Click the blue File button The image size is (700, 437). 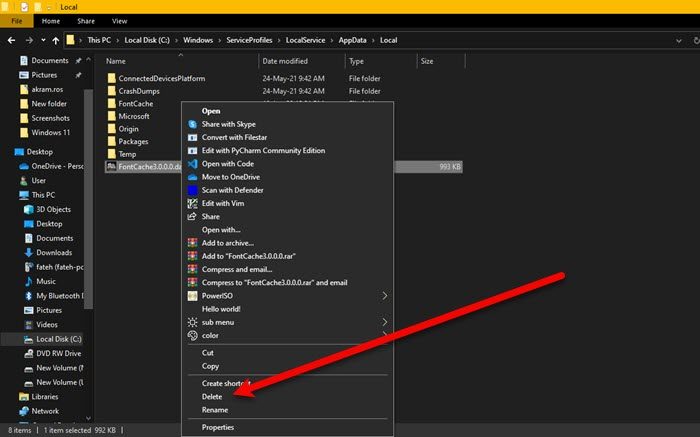point(19,20)
